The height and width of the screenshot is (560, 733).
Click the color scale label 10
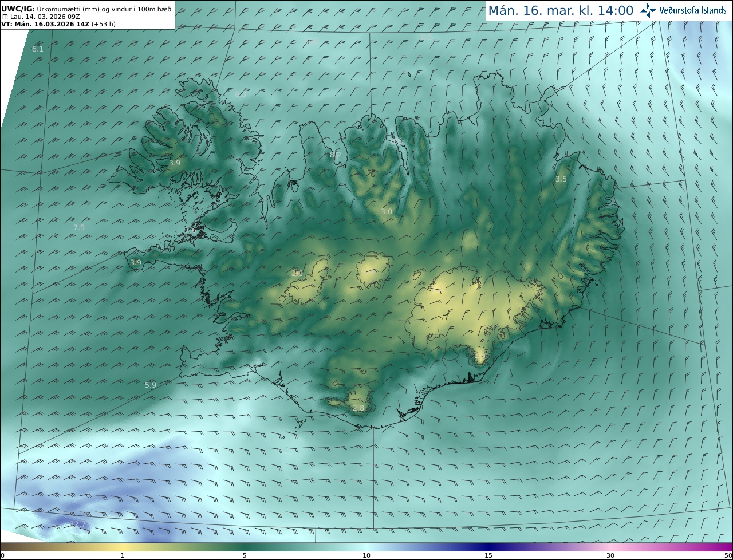coord(366,556)
